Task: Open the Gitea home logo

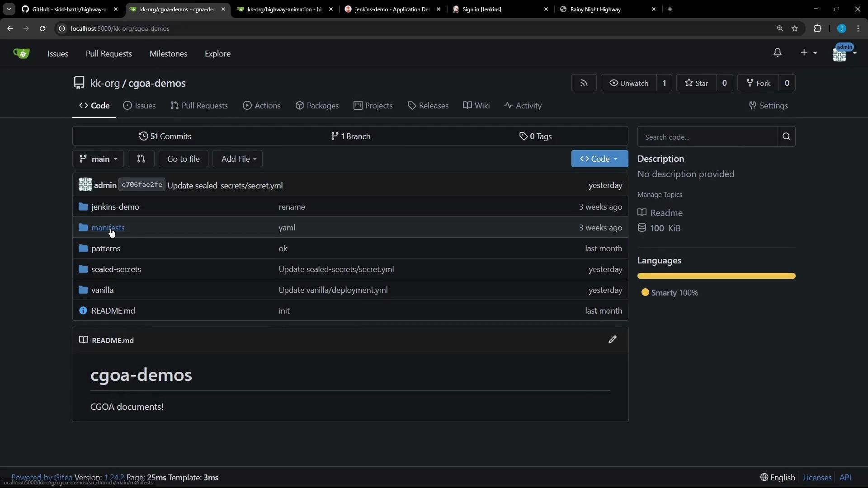Action: pos(21,53)
